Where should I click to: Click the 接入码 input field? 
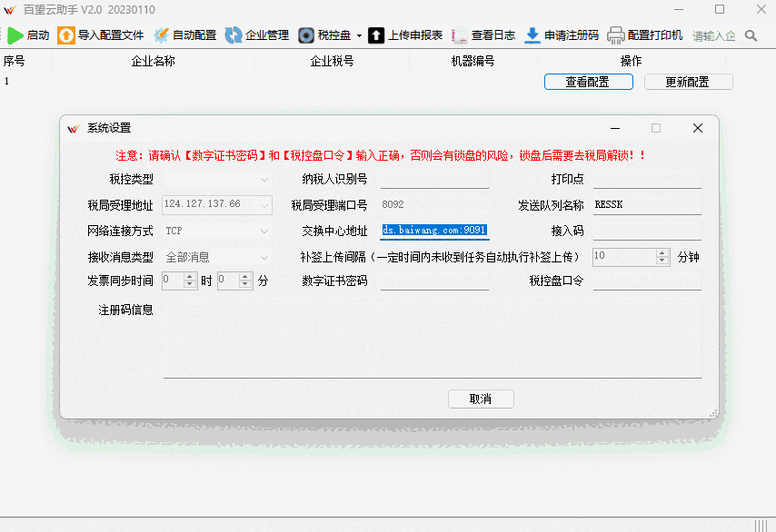tap(647, 231)
